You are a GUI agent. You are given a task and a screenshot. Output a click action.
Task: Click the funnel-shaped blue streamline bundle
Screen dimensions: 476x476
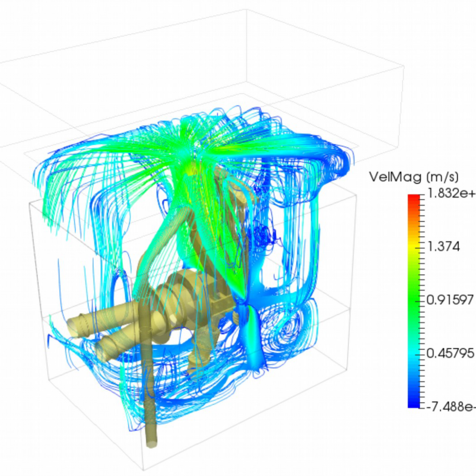(254, 335)
